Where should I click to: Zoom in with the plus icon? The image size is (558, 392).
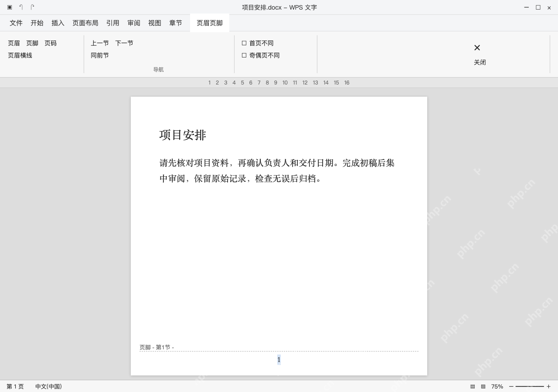click(x=548, y=386)
